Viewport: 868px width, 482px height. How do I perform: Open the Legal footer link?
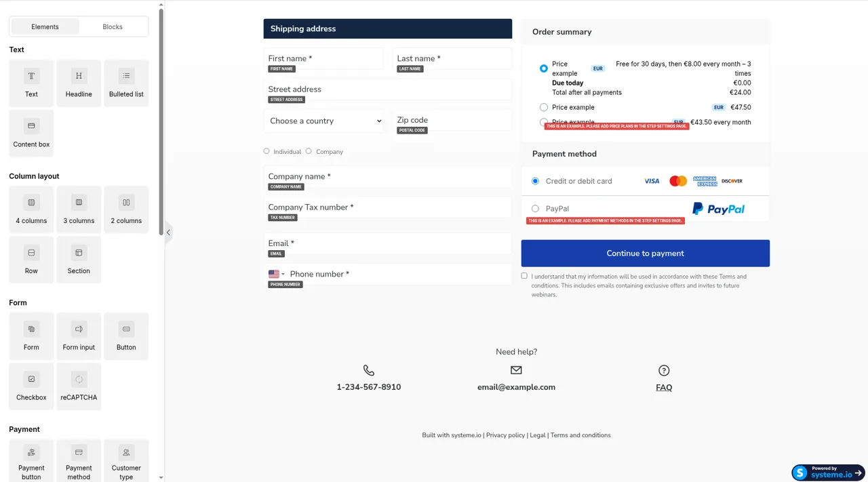click(538, 435)
